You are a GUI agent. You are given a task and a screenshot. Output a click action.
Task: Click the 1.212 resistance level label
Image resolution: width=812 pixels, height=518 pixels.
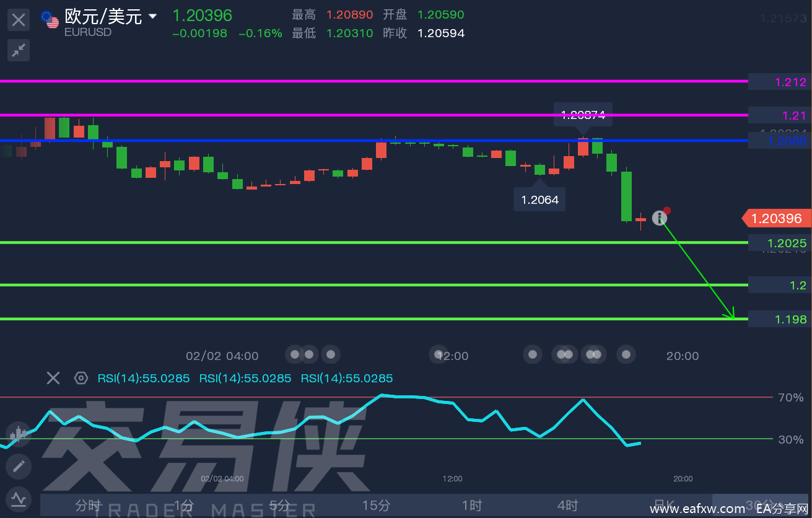point(780,82)
